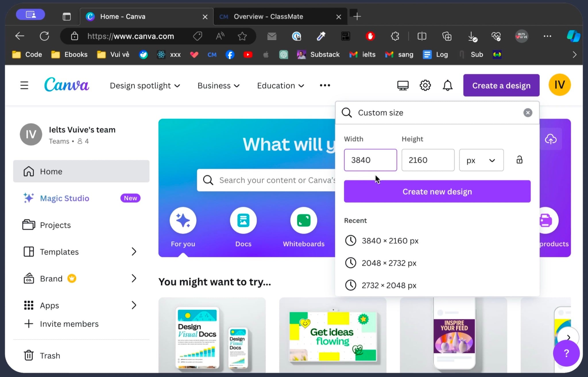Toggle the aspect ratio lock
Screen dimensions: 588x377
pyautogui.click(x=519, y=160)
